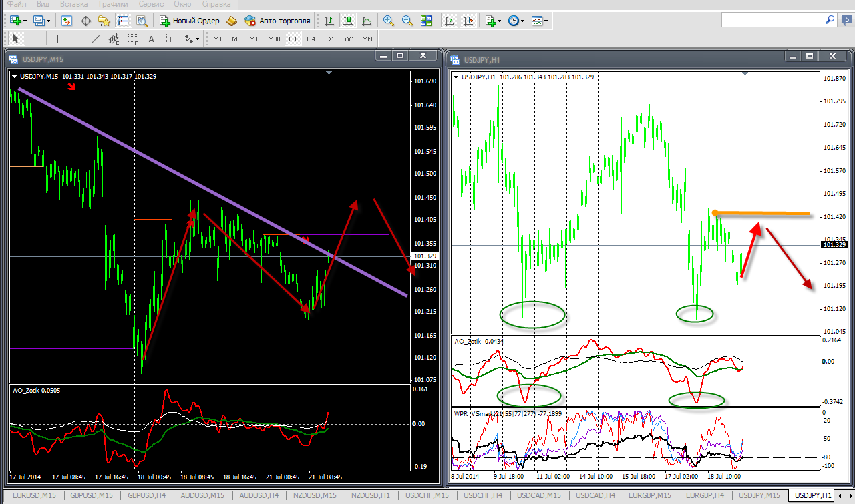
Task: Launch MetaEditor via the yellow book icon
Action: 232,21
